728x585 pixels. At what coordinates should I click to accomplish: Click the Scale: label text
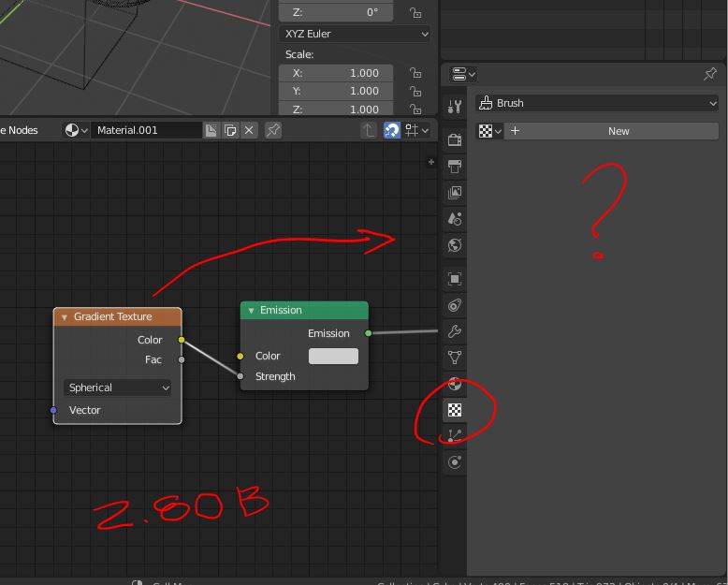pos(299,54)
